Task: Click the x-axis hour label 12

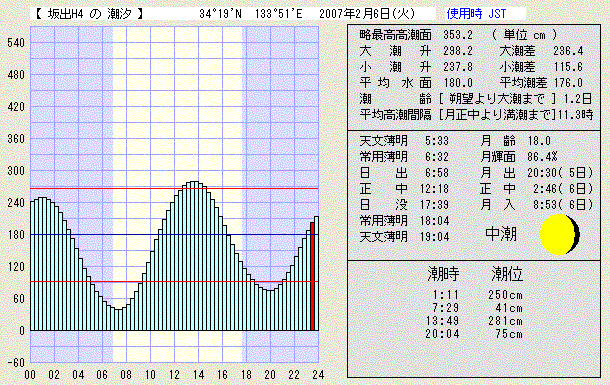Action: [x=174, y=375]
